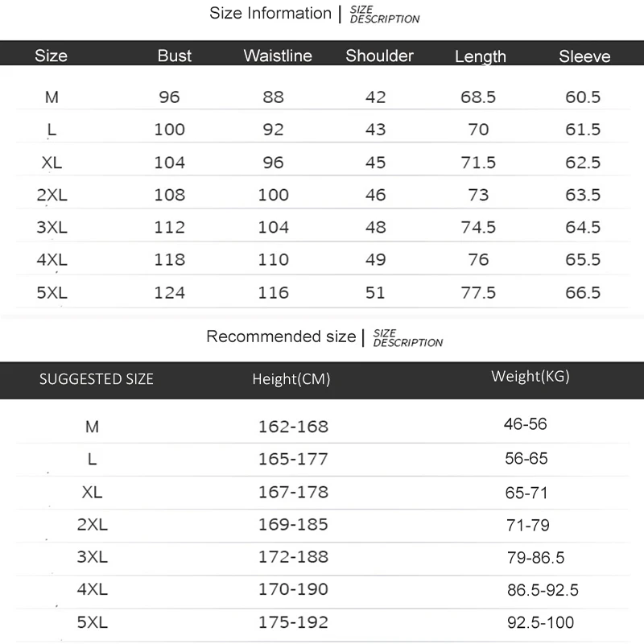
Task: Click the XL shoulder value 45
Action: coord(375,163)
